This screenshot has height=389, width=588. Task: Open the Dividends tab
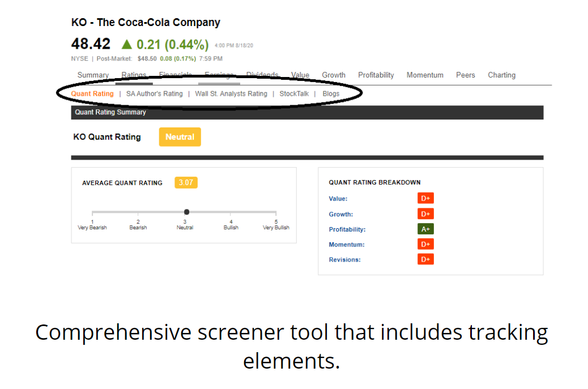click(x=262, y=75)
